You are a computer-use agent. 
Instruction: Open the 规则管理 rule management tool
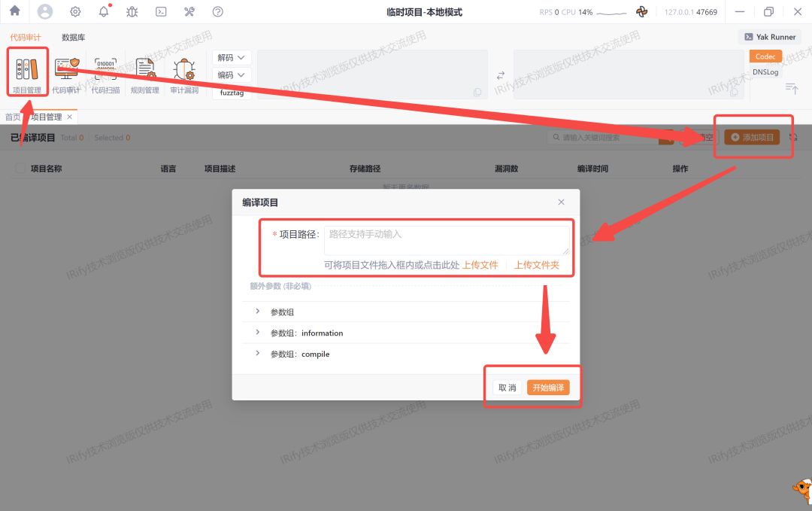point(145,76)
